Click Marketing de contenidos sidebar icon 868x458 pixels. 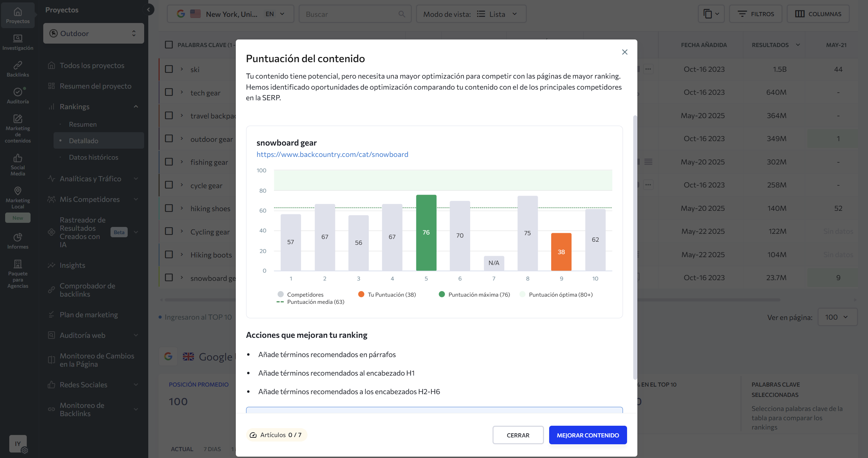(x=18, y=128)
